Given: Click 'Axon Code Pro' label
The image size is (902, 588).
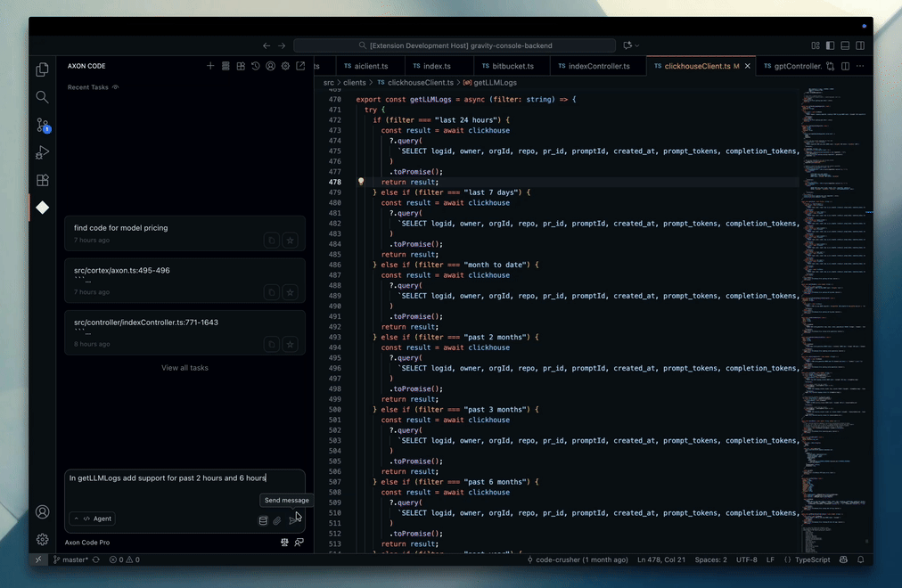Looking at the screenshot, I should tap(86, 543).
